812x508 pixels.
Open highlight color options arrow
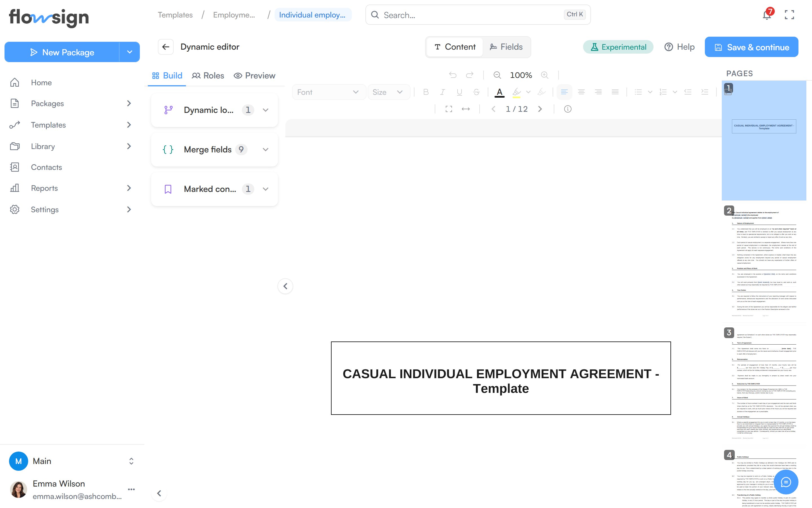(x=528, y=92)
